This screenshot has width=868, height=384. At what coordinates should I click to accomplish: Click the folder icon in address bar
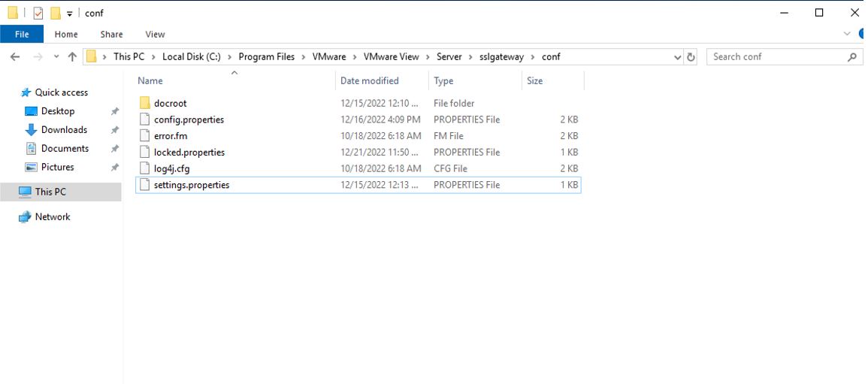pos(92,56)
